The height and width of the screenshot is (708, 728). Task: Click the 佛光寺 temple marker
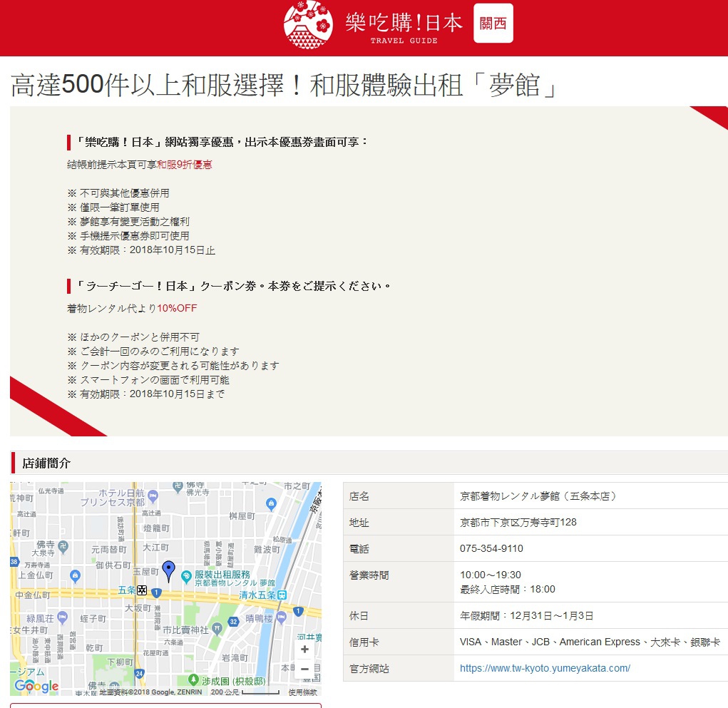178,486
